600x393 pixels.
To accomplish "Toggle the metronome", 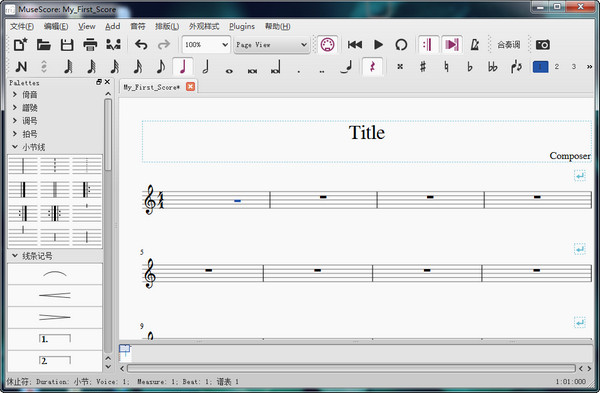I will tap(475, 45).
